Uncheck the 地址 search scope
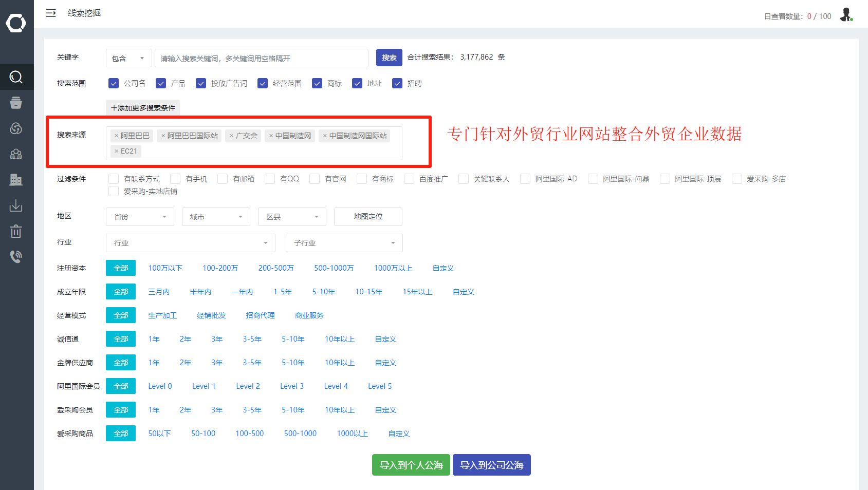 click(x=357, y=83)
